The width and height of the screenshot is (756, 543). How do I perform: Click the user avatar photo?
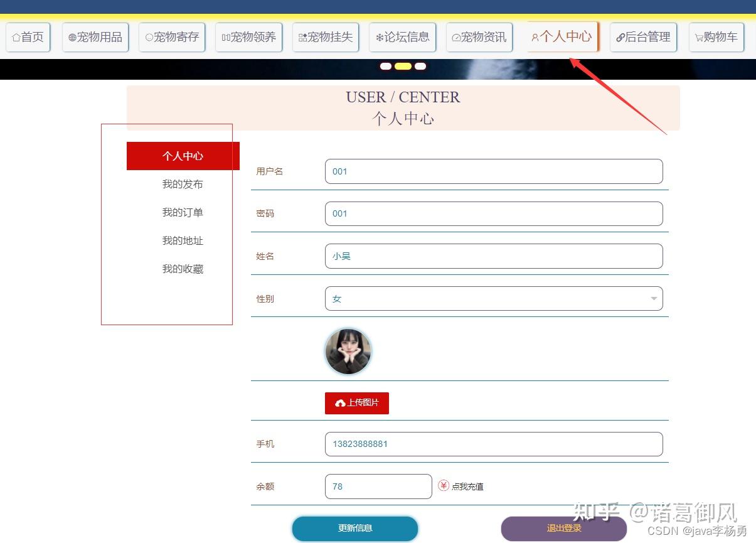tap(348, 351)
